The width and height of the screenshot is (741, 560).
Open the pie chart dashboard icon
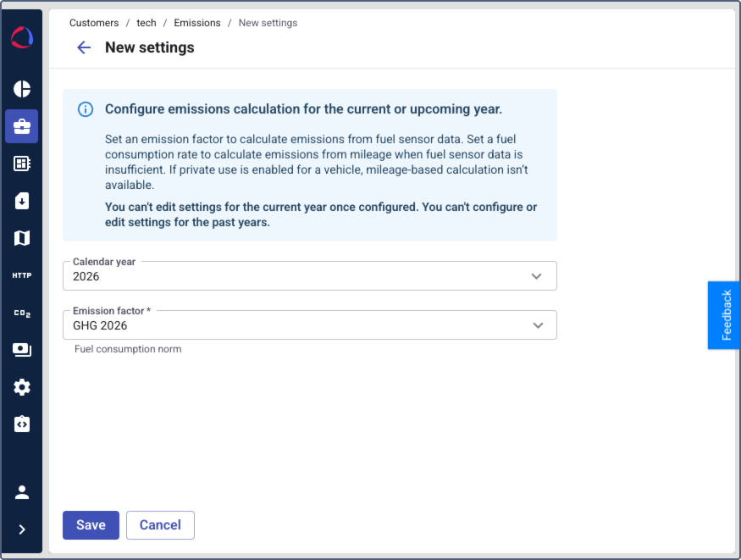pos(22,89)
